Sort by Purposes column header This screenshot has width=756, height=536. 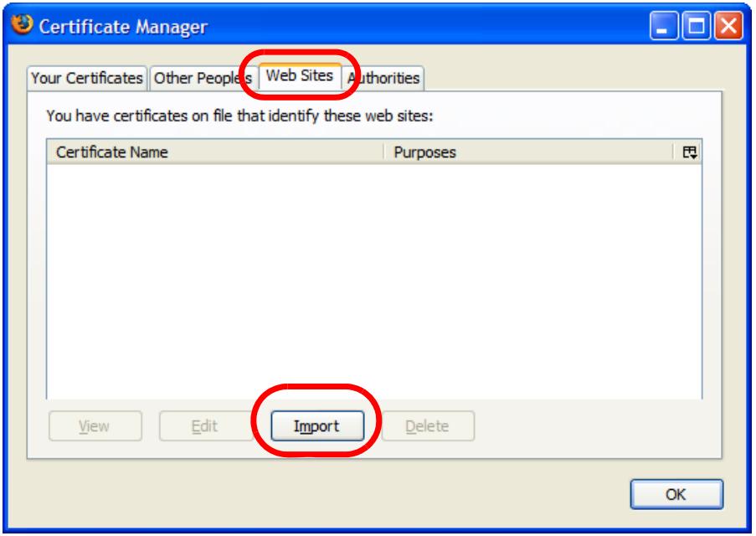(528, 152)
